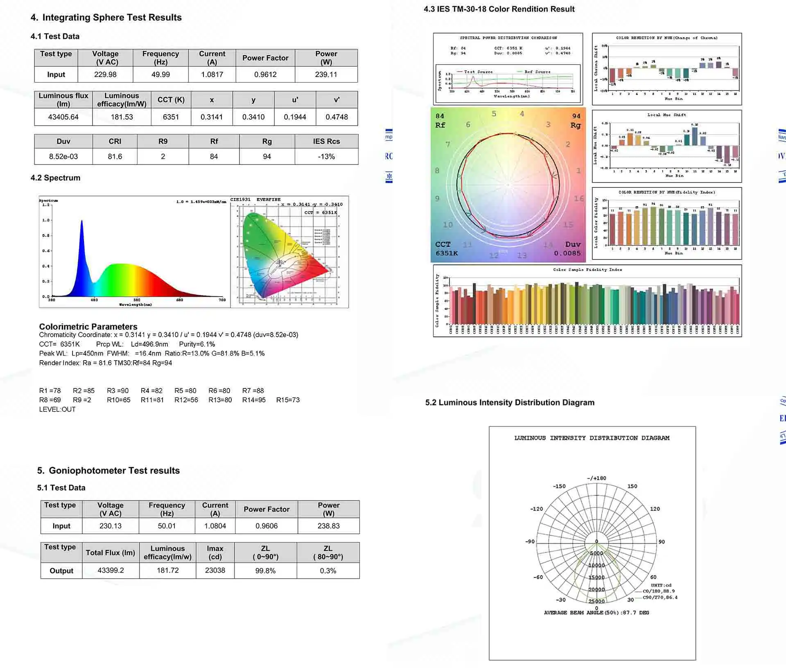Viewport: 786px width, 672px height.
Task: Open the Spectral Power Distribution Comparison chart
Action: pyautogui.click(x=508, y=68)
